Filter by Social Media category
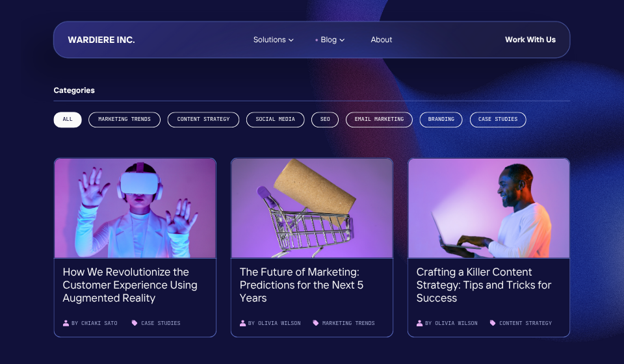 [x=276, y=120]
